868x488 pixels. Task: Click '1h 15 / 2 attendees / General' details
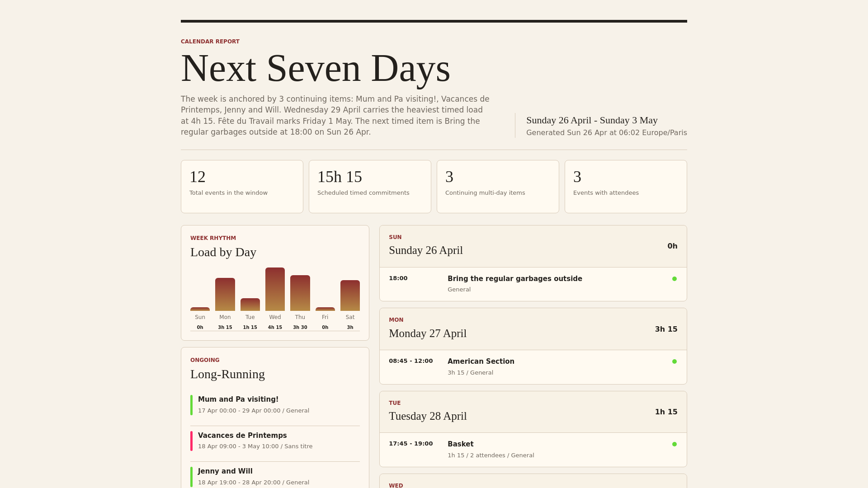(x=491, y=455)
